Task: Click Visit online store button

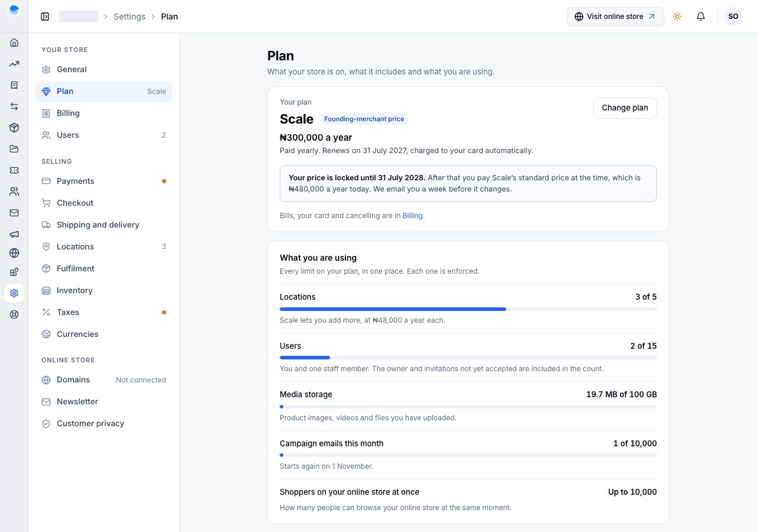Action: [x=615, y=17]
